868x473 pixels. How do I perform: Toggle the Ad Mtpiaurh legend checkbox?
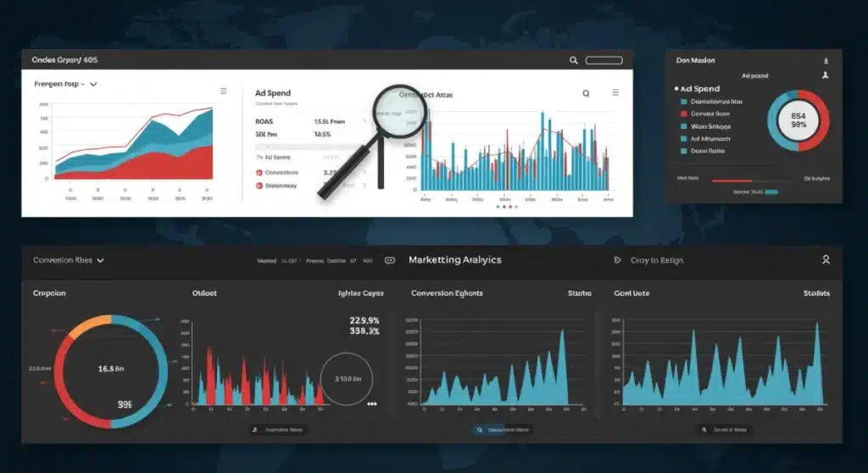pos(684,139)
